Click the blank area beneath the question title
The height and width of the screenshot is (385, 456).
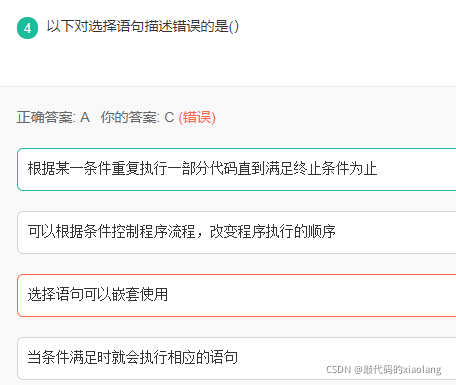tap(228, 62)
